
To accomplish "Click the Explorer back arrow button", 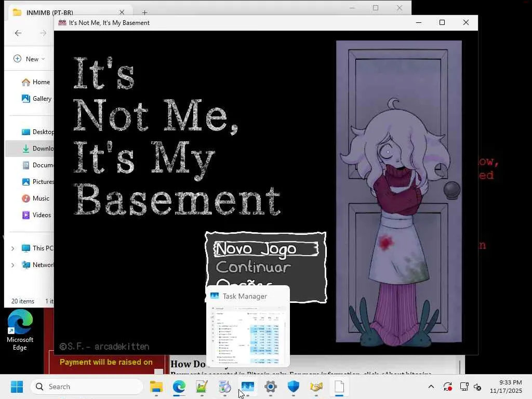I will point(18,33).
